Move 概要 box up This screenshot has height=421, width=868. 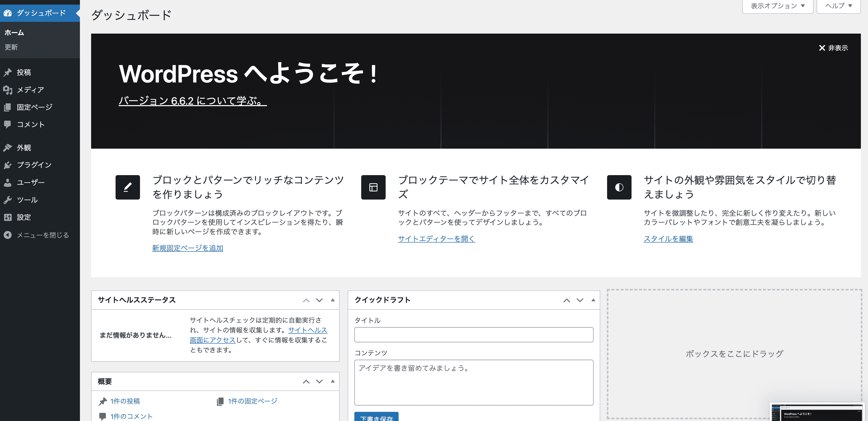click(x=306, y=382)
